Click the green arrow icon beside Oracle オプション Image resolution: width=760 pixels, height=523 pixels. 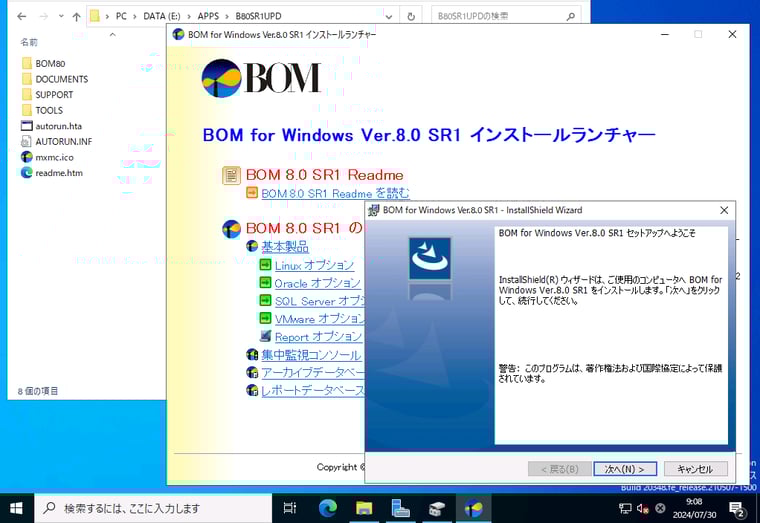265,283
